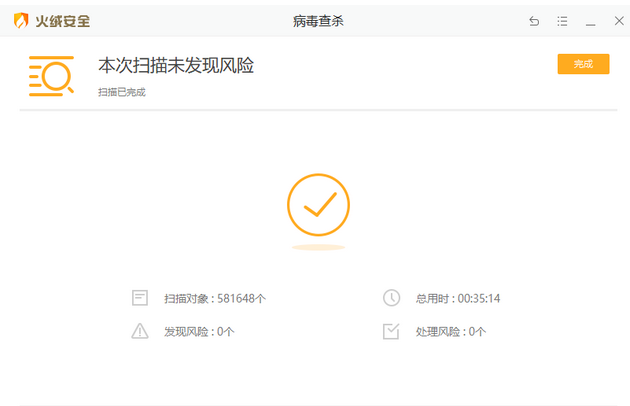Click the handled risks checkmark box icon

pos(391,331)
